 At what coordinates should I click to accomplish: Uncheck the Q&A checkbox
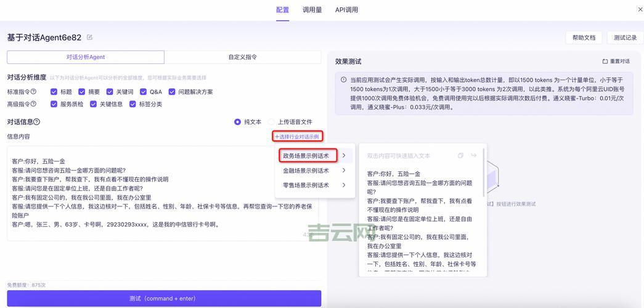coord(143,92)
